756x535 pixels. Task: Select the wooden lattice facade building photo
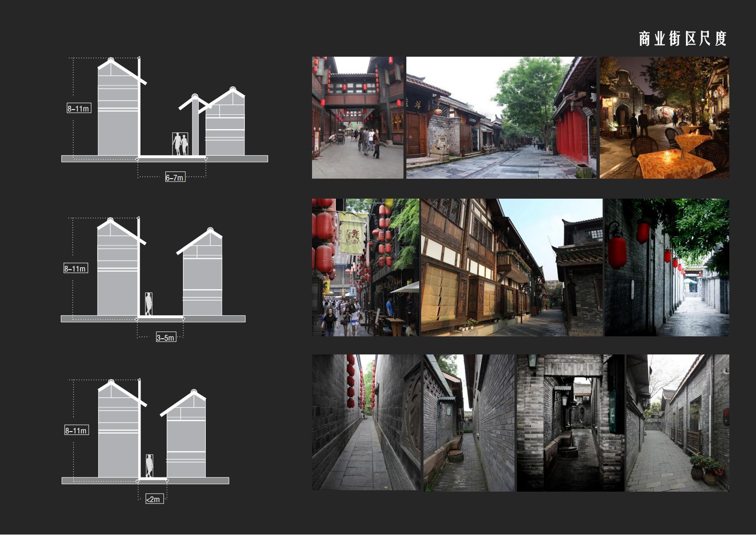[511, 267]
